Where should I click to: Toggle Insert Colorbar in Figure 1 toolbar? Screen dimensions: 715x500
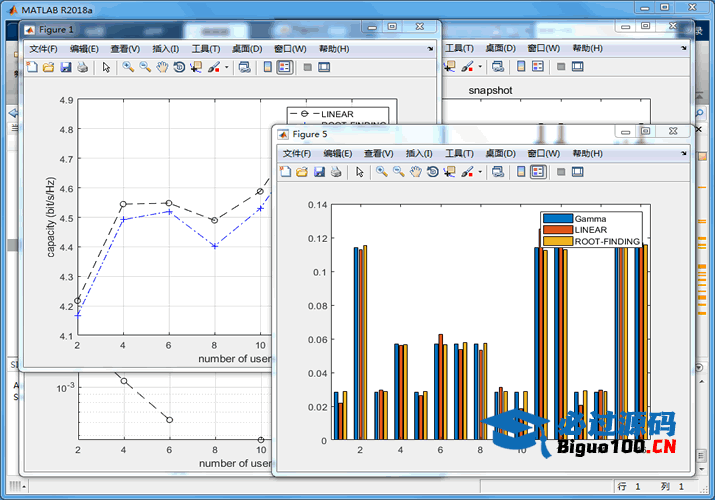267,67
